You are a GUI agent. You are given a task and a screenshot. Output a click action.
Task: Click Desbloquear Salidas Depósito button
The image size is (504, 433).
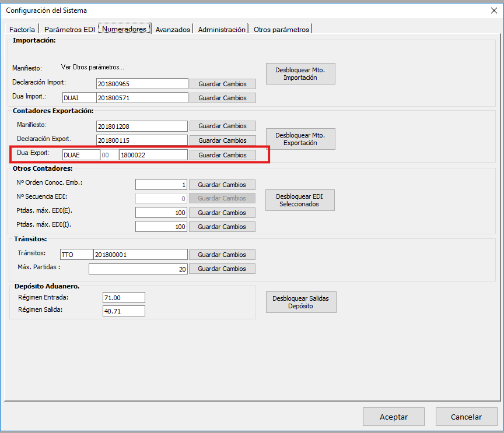pyautogui.click(x=300, y=302)
